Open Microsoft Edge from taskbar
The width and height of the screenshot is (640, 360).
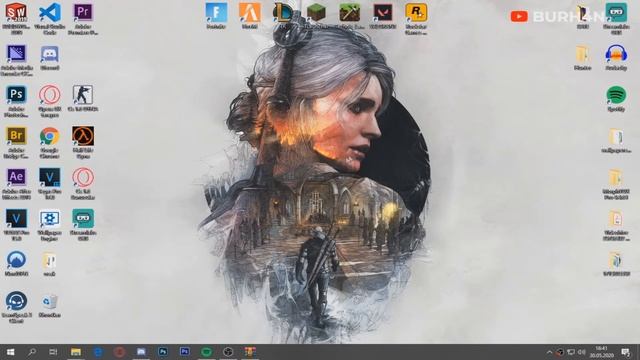(x=98, y=352)
